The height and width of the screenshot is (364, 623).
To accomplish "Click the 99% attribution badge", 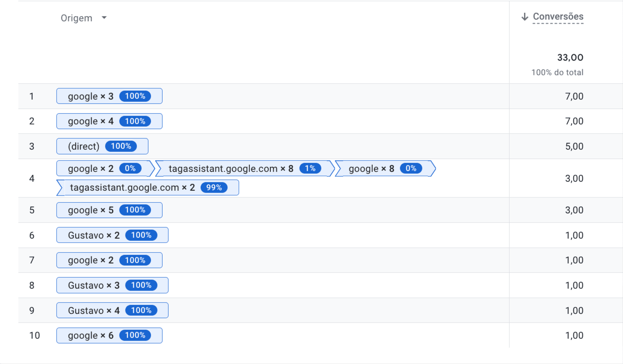I will 215,187.
